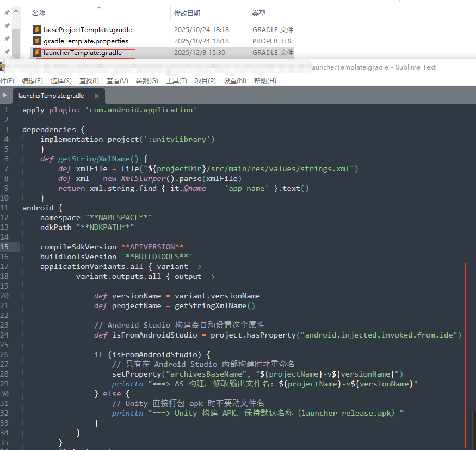This screenshot has height=450, width=476.
Task: Click the launcherTemplate.gradle file icon in Explorer
Action: coord(37,52)
